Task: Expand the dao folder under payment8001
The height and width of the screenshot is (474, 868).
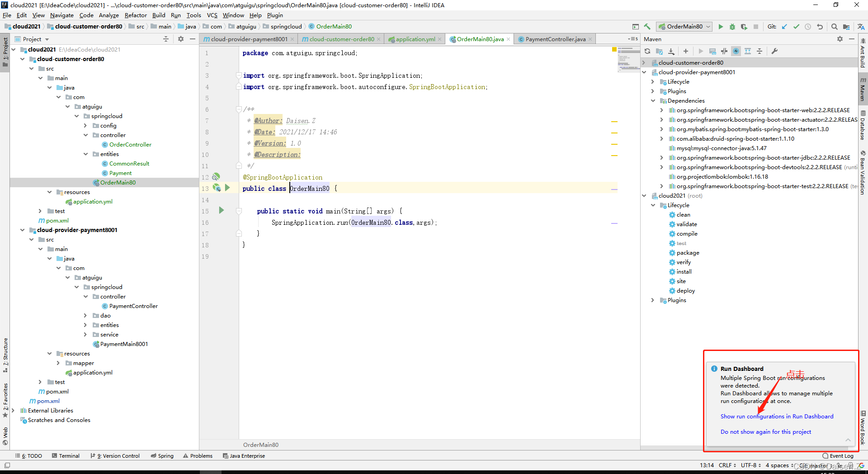Action: (x=85, y=315)
